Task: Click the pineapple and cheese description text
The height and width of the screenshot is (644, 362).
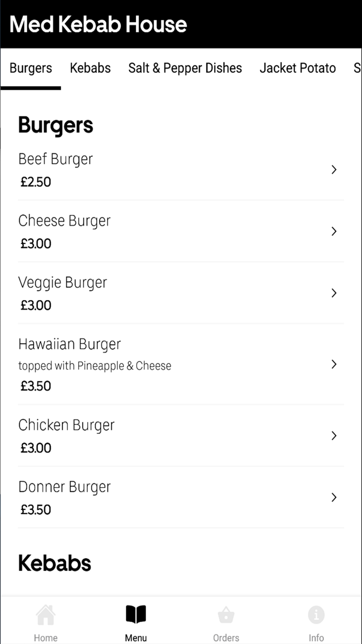Action: point(95,365)
